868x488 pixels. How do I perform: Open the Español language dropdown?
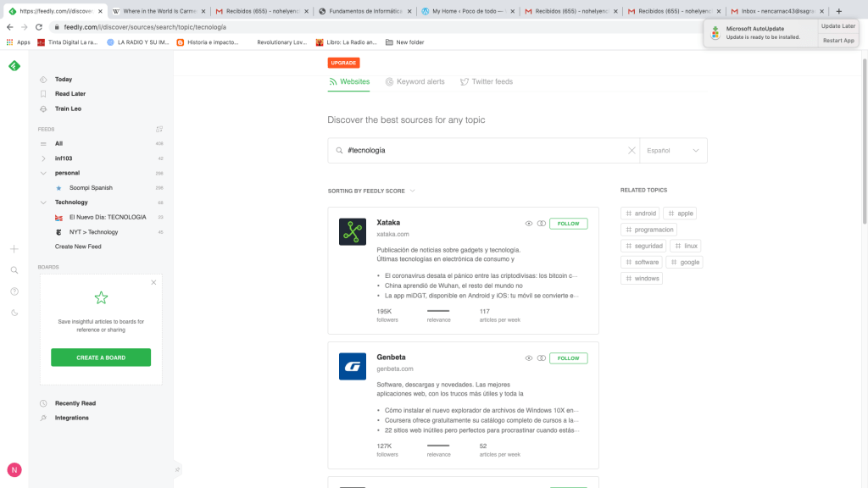pyautogui.click(x=673, y=151)
